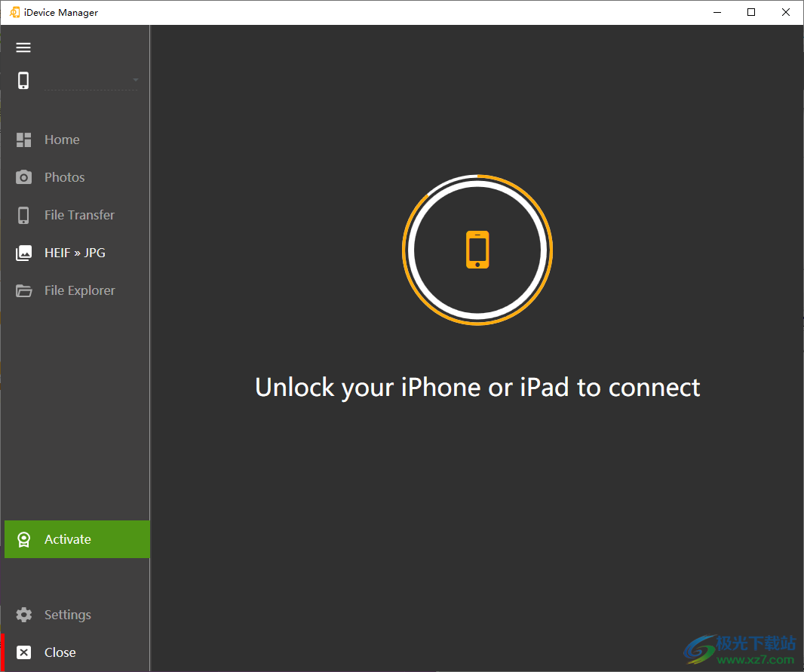Select the Home grid icon
This screenshot has width=804, height=672.
(23, 140)
